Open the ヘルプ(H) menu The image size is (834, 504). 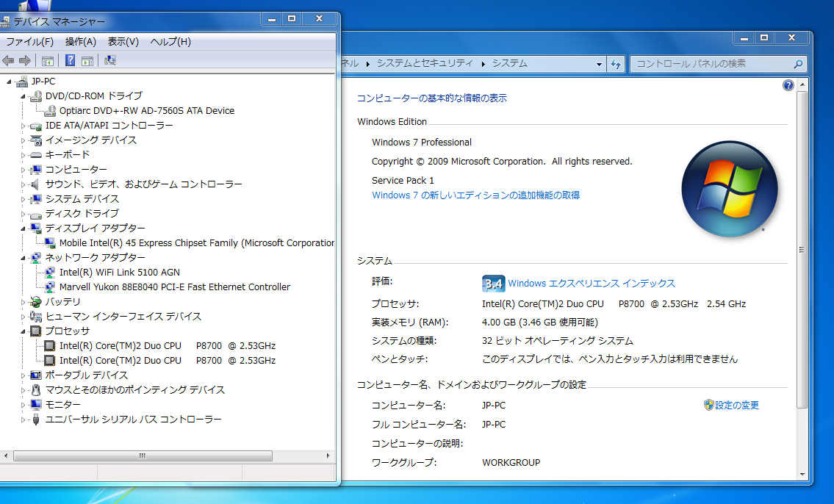[170, 41]
